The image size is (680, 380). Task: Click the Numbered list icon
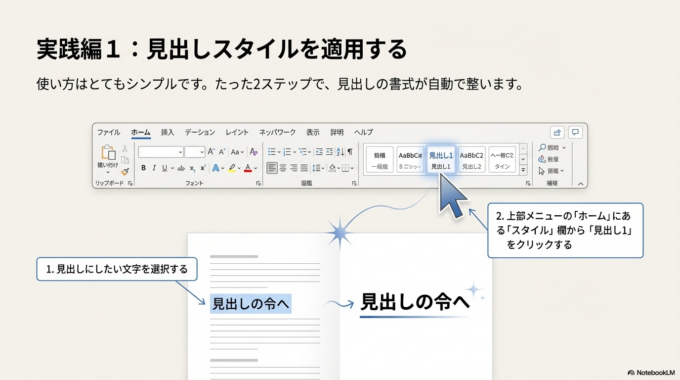point(287,151)
